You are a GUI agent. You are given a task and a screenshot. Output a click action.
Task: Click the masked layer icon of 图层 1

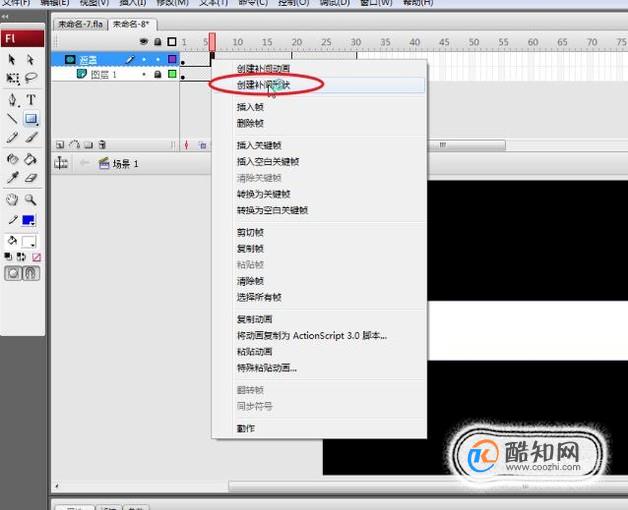pyautogui.click(x=82, y=74)
